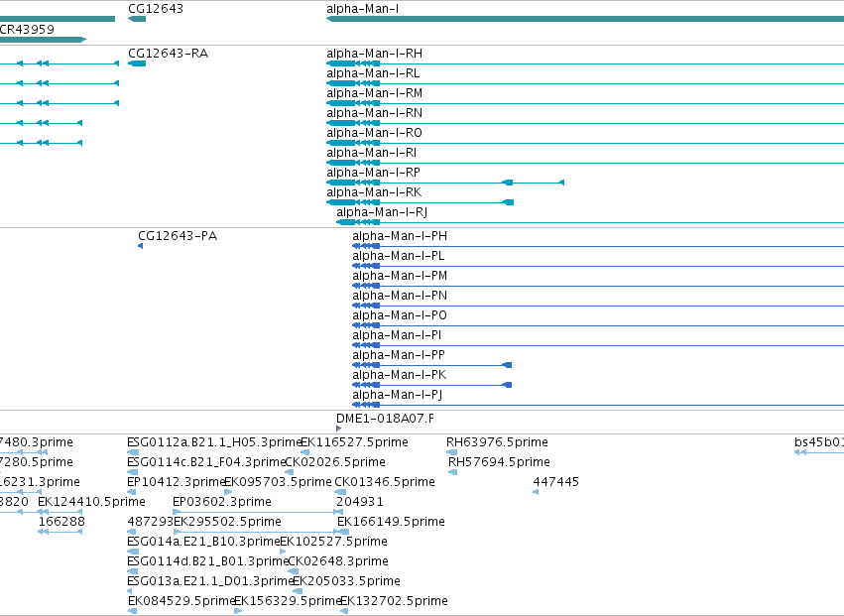Select the alpha-Man-I-PP protein
Screen dimensions: 844x616
tap(399, 355)
